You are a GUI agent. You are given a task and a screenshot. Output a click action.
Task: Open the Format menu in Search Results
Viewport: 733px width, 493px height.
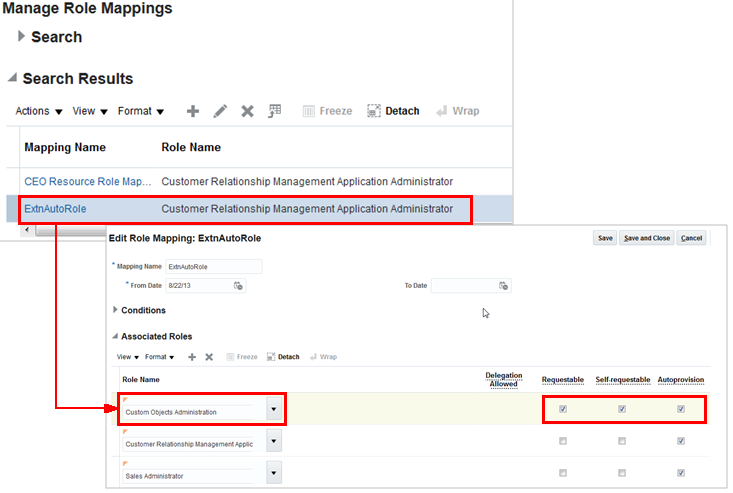coord(141,111)
